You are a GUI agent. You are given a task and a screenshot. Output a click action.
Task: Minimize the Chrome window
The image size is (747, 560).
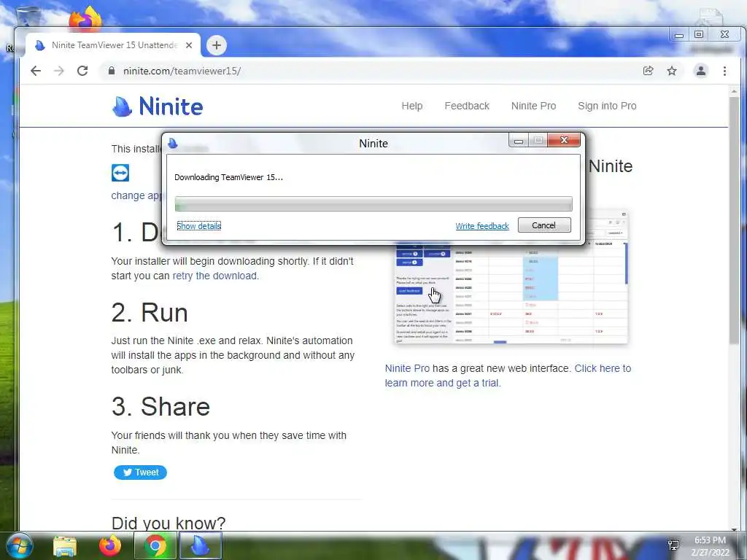click(679, 35)
